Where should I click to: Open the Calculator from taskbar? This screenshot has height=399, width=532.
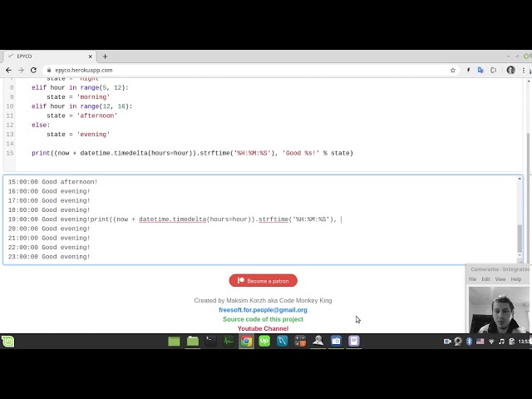[300, 341]
